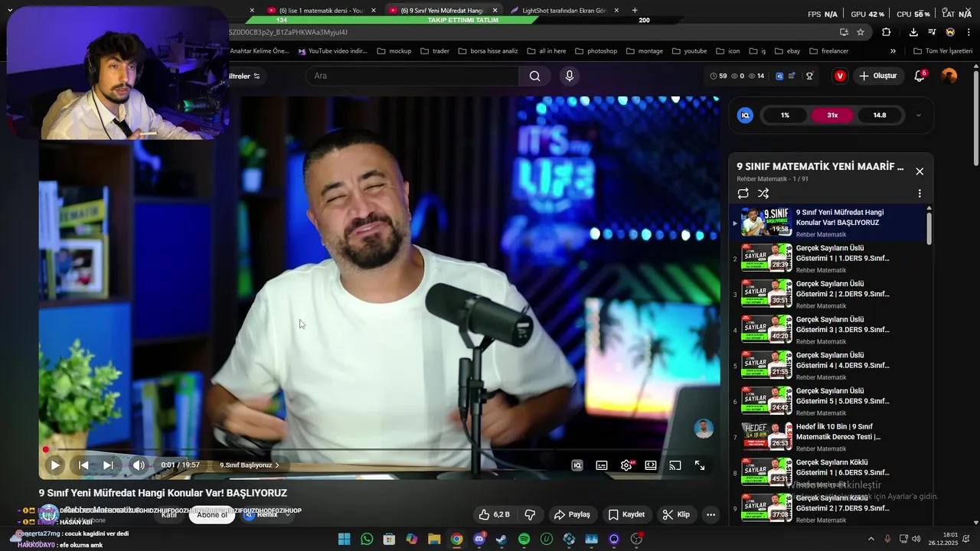Viewport: 980px width, 551px height.
Task: Click the video progress bar
Action: click(x=381, y=450)
